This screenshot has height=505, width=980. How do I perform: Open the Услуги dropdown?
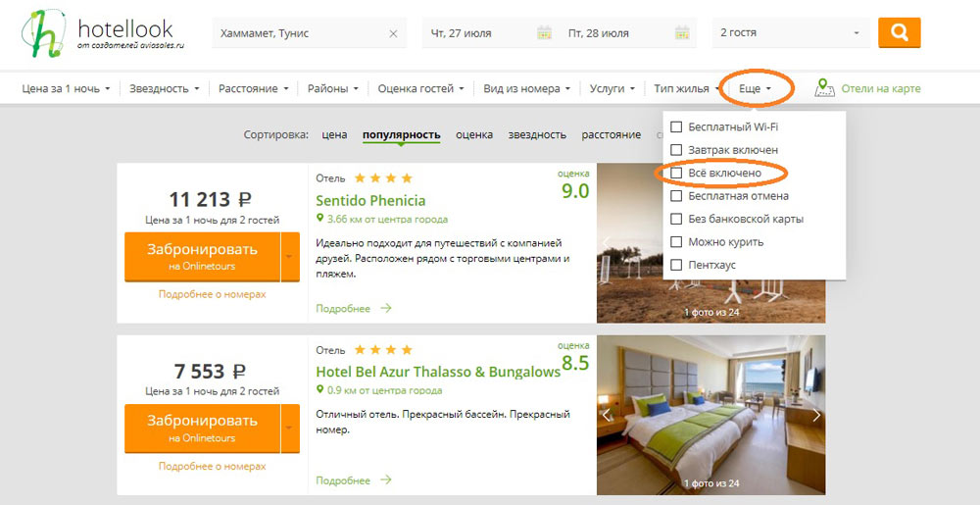tap(612, 89)
